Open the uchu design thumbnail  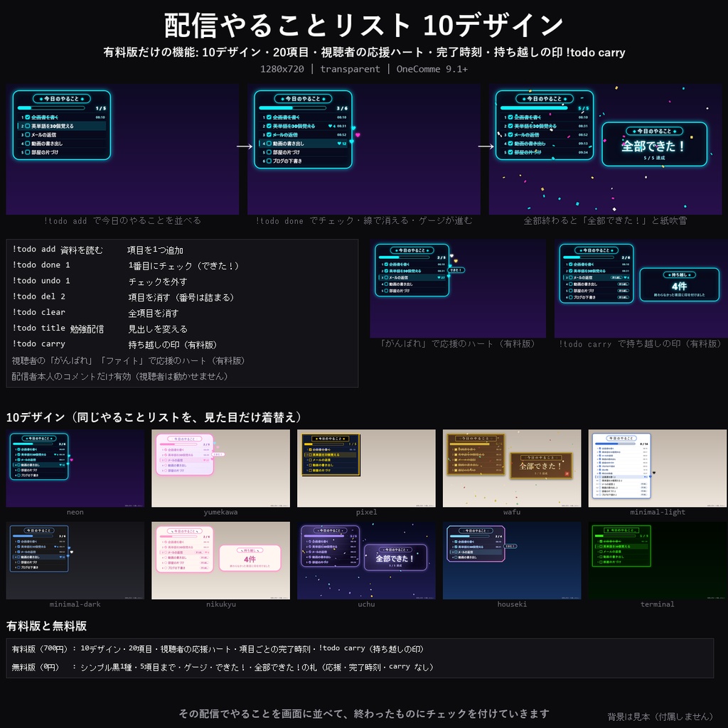366,560
